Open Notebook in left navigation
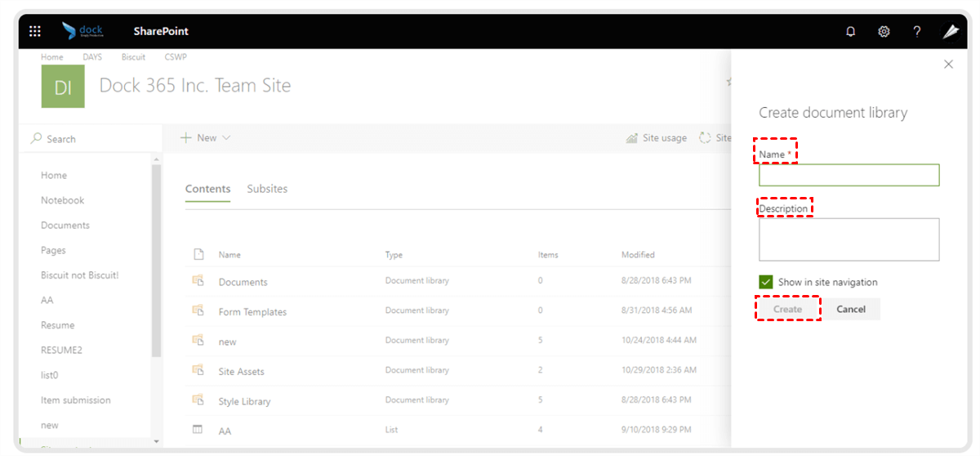 click(x=63, y=200)
